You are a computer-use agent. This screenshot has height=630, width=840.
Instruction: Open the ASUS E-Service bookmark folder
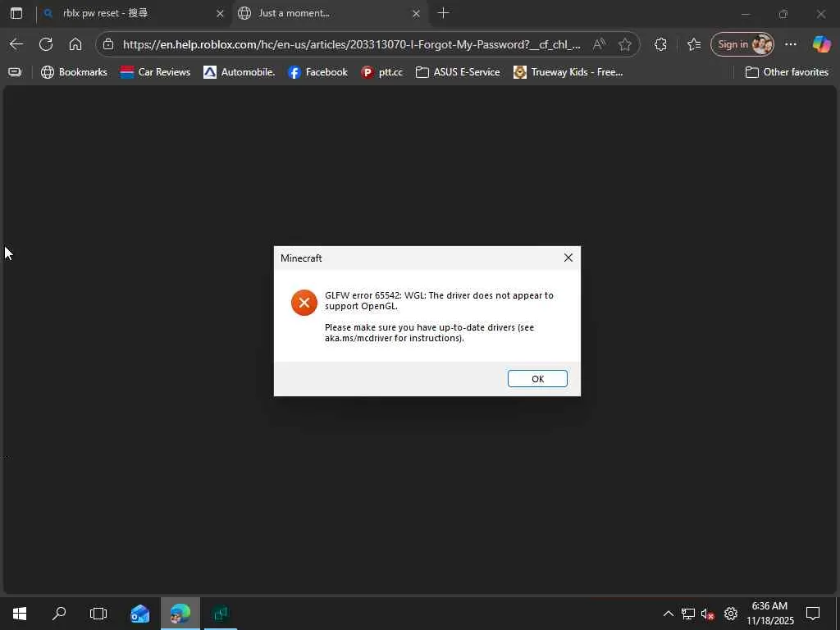458,72
